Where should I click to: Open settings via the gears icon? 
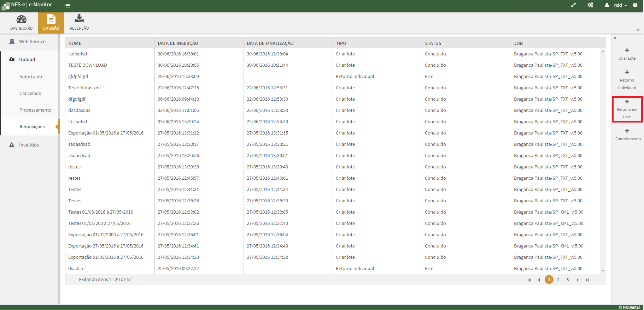click(x=590, y=5)
